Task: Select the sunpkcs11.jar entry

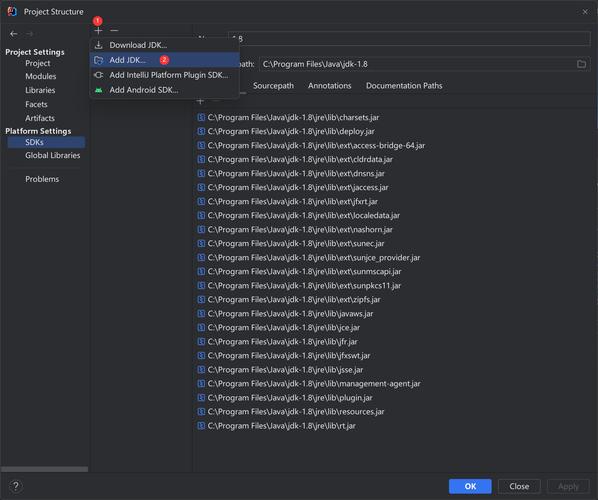Action: coord(299,286)
